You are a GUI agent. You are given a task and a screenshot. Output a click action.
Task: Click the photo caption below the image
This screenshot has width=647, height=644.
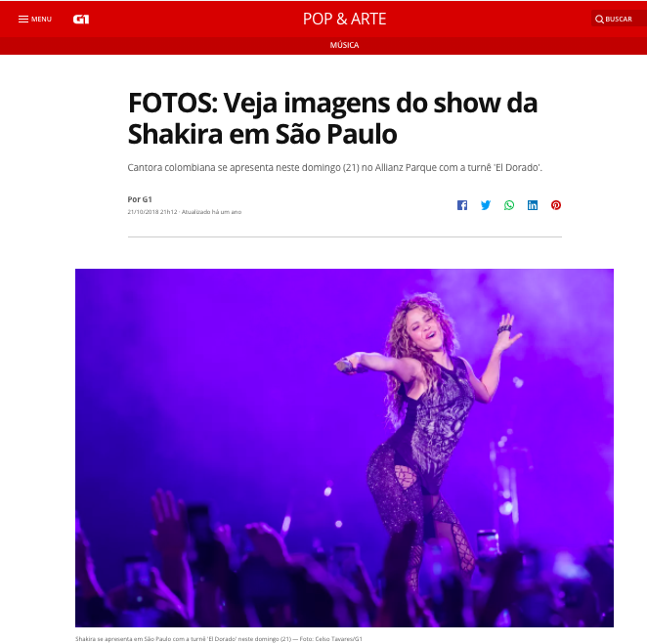[x=219, y=639]
